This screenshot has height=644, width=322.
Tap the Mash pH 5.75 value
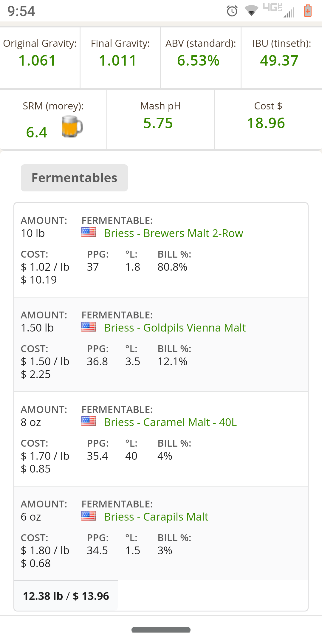tap(158, 123)
